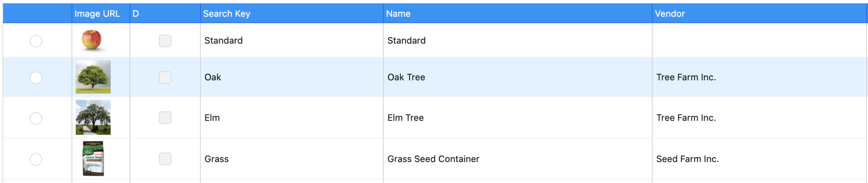
Task: Select the Seed Farm Inc. vendor cell
Action: (687, 159)
